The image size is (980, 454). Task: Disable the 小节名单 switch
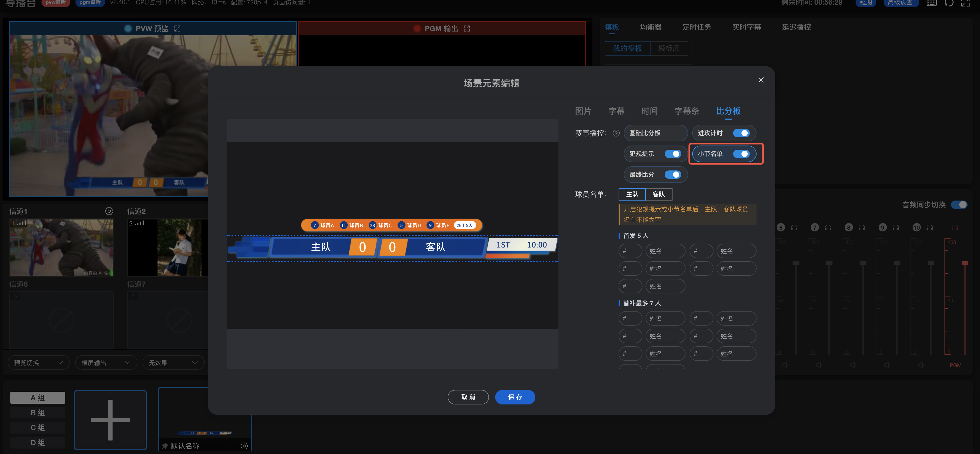(741, 154)
